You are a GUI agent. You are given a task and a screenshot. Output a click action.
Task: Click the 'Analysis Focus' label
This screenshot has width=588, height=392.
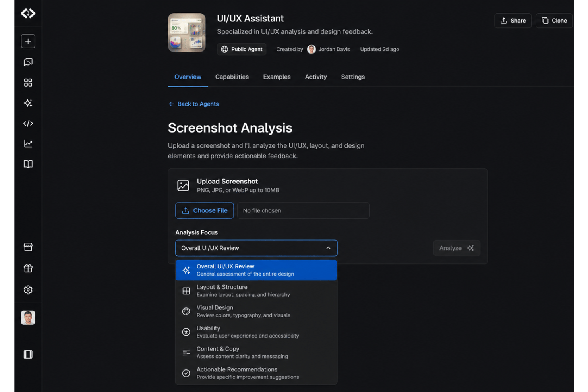click(x=197, y=232)
